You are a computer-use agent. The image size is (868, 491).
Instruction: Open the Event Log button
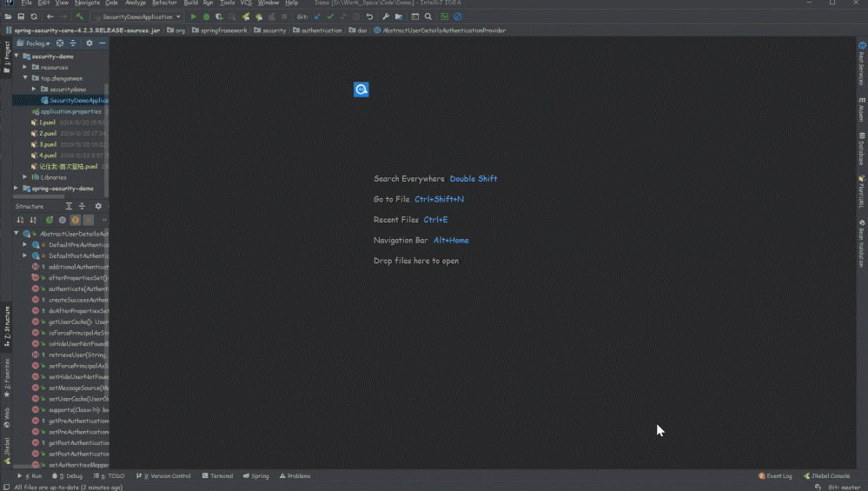(774, 476)
